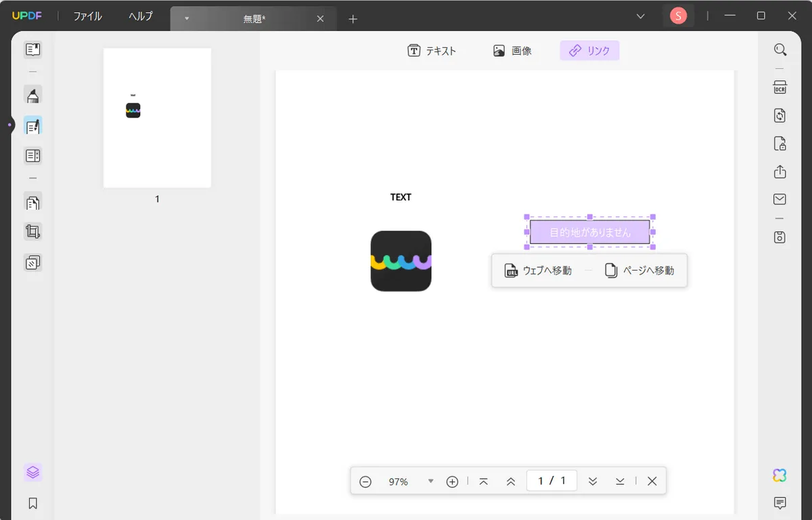The width and height of the screenshot is (812, 520).
Task: Close the 無題* tab
Action: pyautogui.click(x=321, y=19)
